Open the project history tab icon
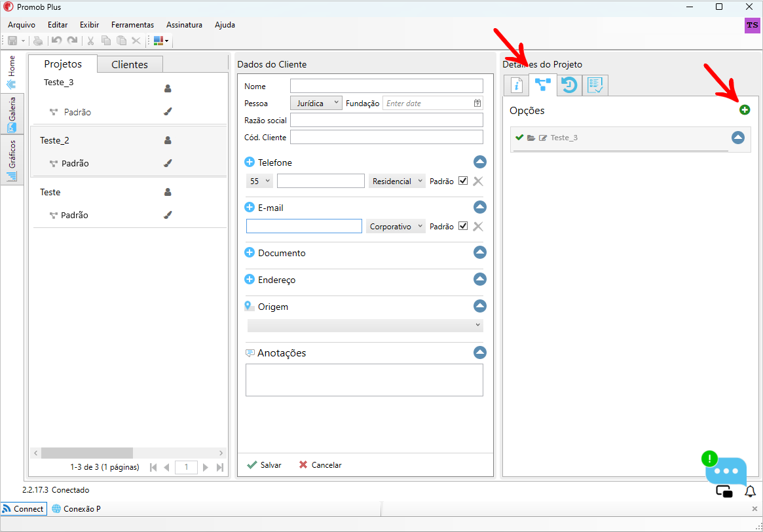763x532 pixels. click(x=569, y=85)
